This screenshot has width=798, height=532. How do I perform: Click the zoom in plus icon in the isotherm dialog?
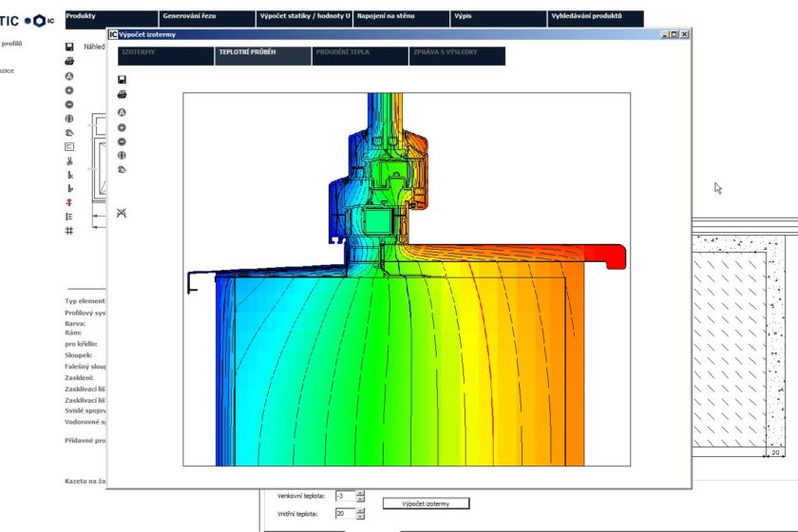122,127
